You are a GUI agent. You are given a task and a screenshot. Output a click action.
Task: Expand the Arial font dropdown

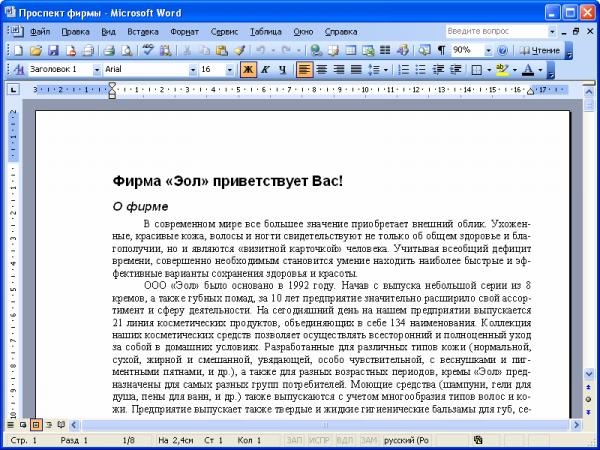click(193, 70)
